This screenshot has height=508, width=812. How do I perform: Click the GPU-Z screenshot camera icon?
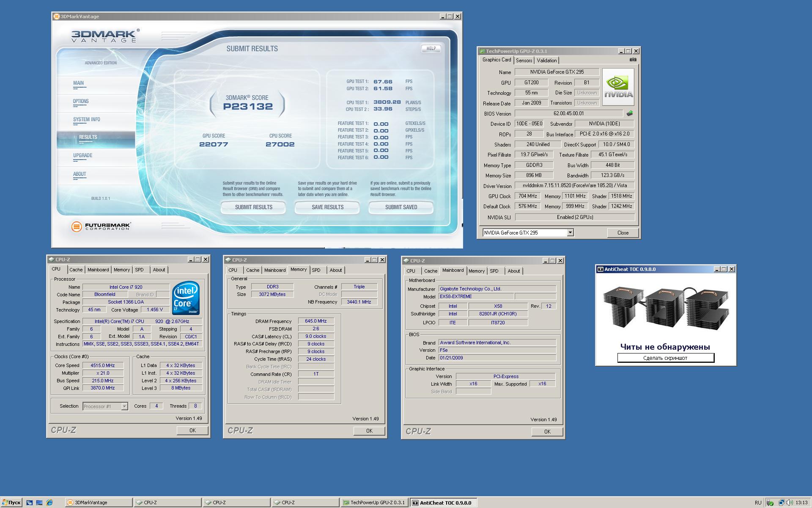[x=633, y=60]
